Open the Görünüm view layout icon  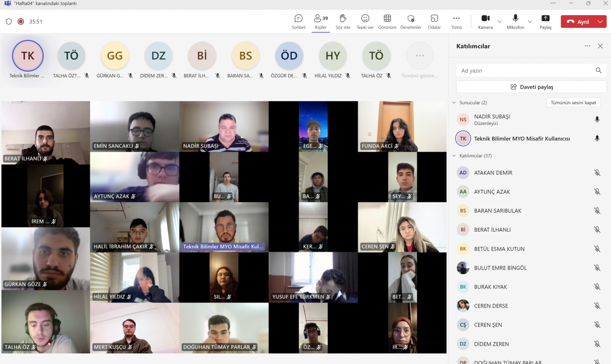(387, 19)
